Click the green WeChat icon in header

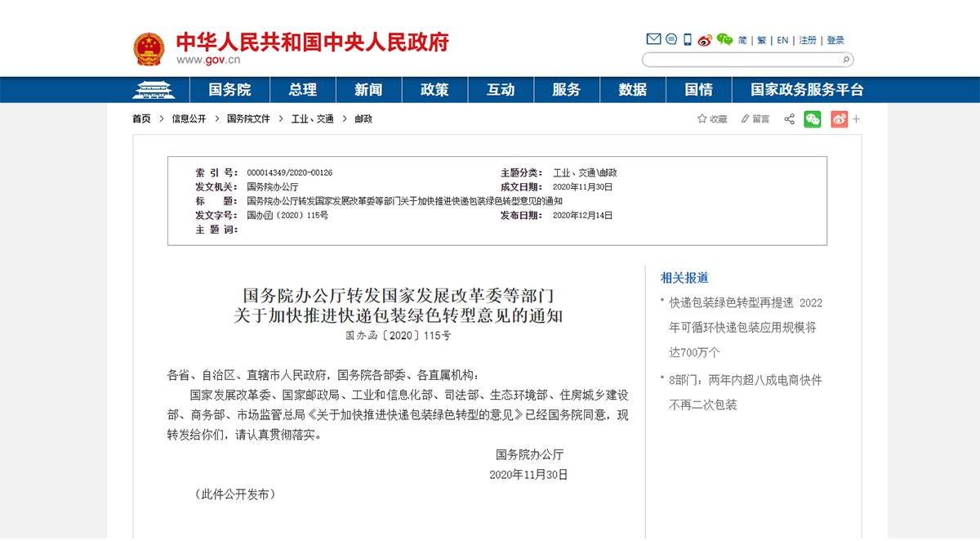tap(724, 39)
